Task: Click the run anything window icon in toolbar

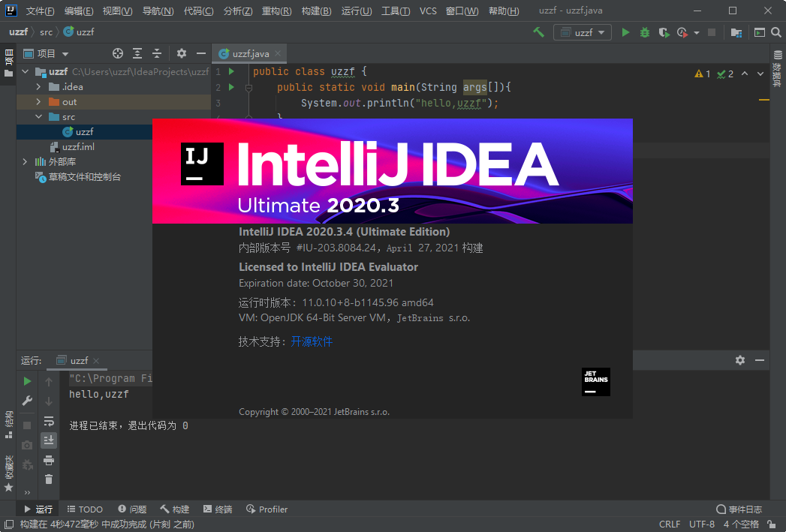Action: [x=760, y=32]
